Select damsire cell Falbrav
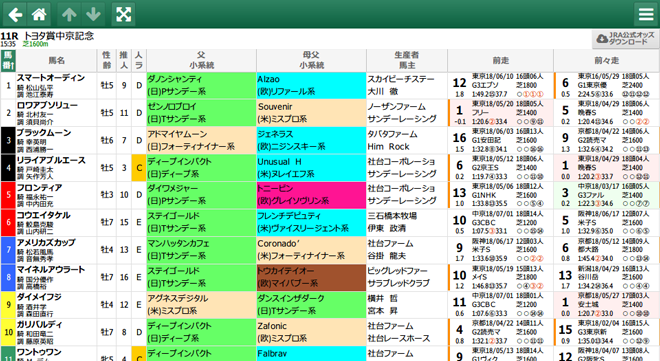Viewport: 660px width, 361px height. point(311,354)
